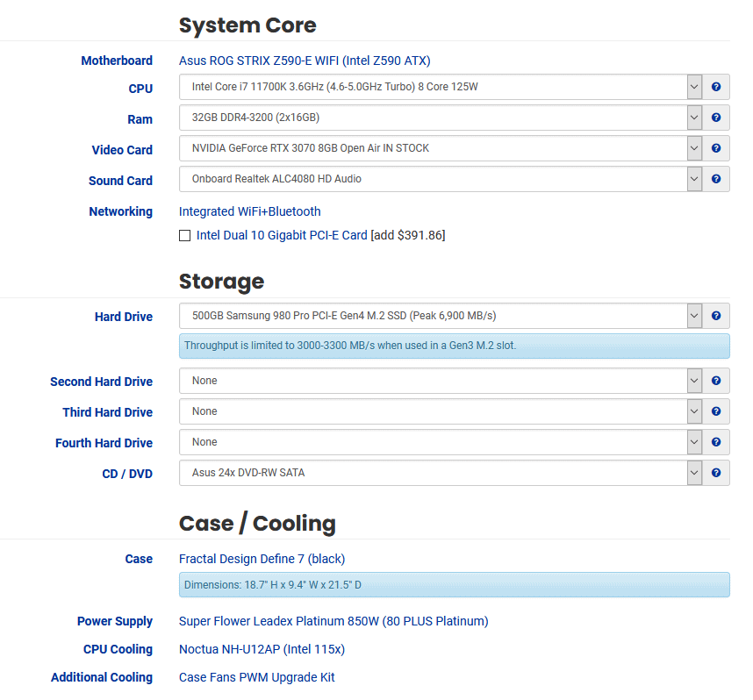Open help icon for Second Hard Drive

tap(715, 381)
